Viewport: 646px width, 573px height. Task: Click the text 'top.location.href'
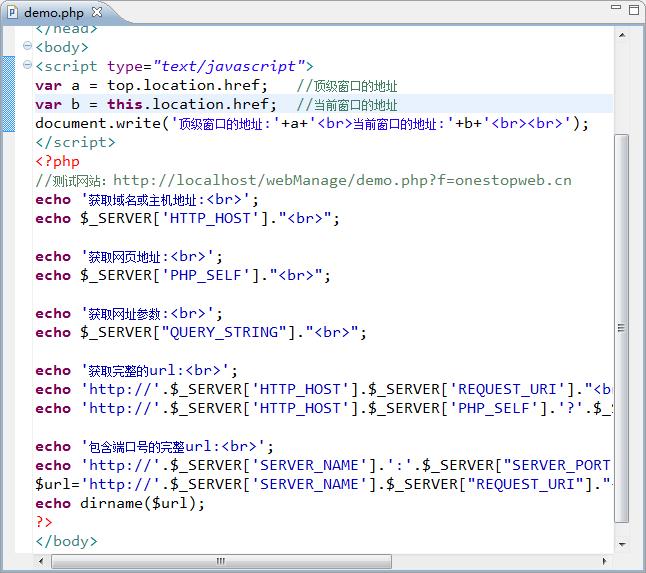coord(183,85)
